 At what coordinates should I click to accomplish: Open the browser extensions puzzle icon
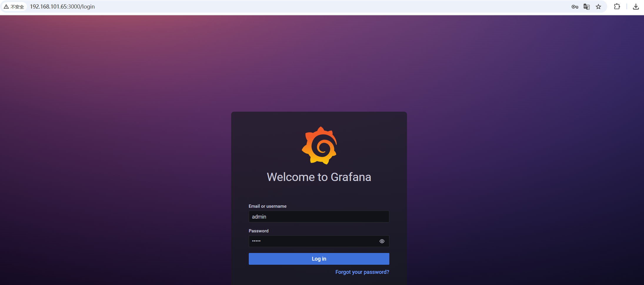click(617, 6)
